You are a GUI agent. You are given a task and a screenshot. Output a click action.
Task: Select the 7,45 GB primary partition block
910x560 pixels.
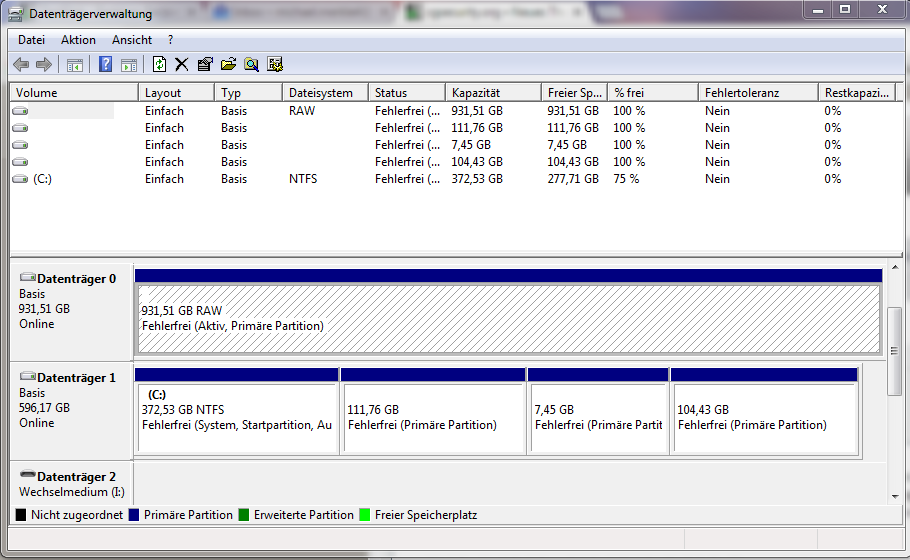click(x=597, y=418)
